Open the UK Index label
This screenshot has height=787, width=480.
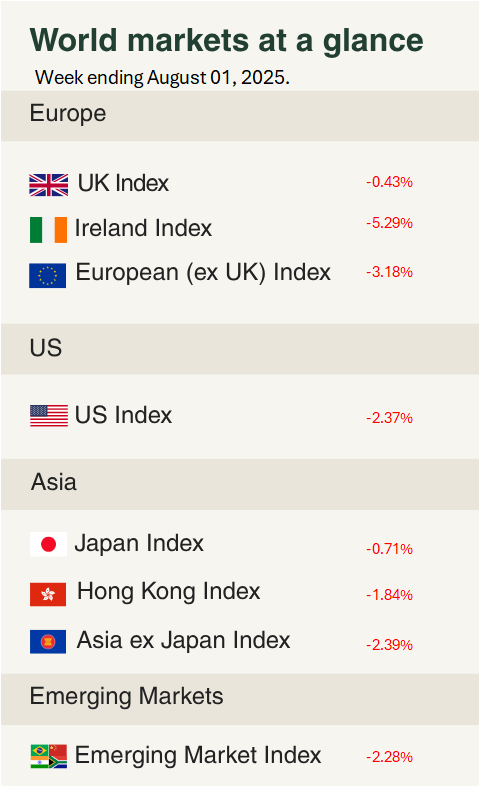(123, 183)
